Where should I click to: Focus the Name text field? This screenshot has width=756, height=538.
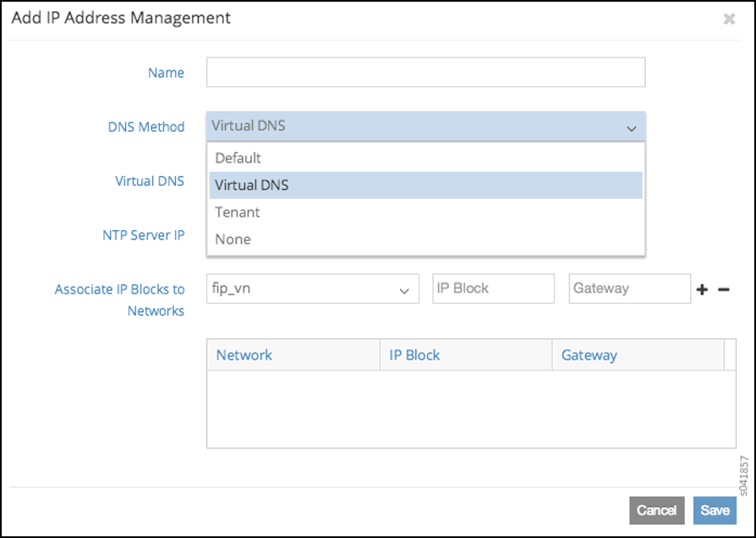tap(425, 73)
